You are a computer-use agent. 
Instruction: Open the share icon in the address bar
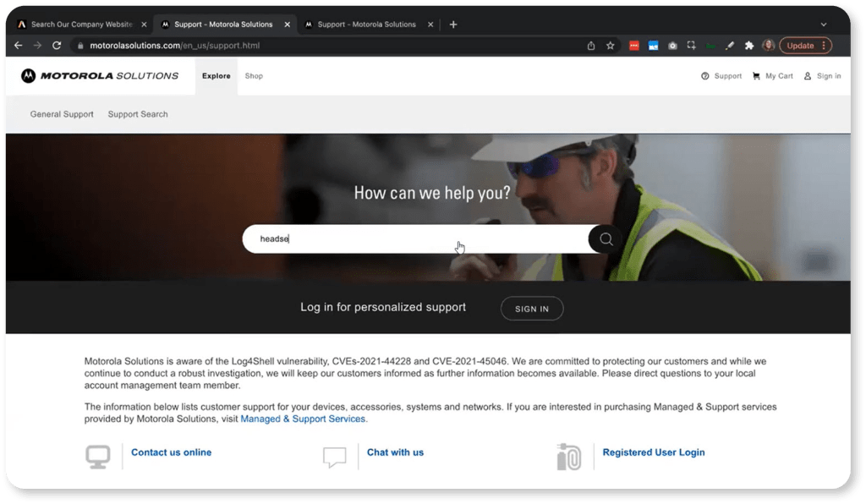[x=590, y=45]
